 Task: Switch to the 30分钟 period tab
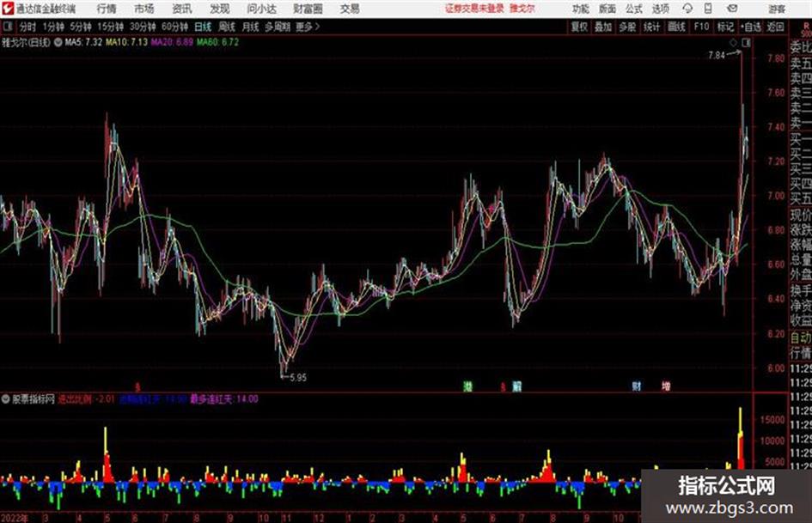click(143, 27)
